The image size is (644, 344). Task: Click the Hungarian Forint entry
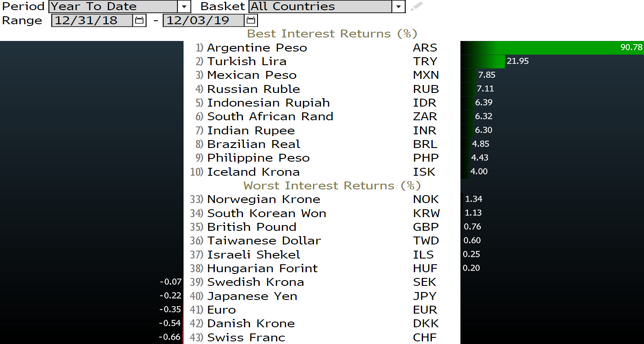pos(262,268)
